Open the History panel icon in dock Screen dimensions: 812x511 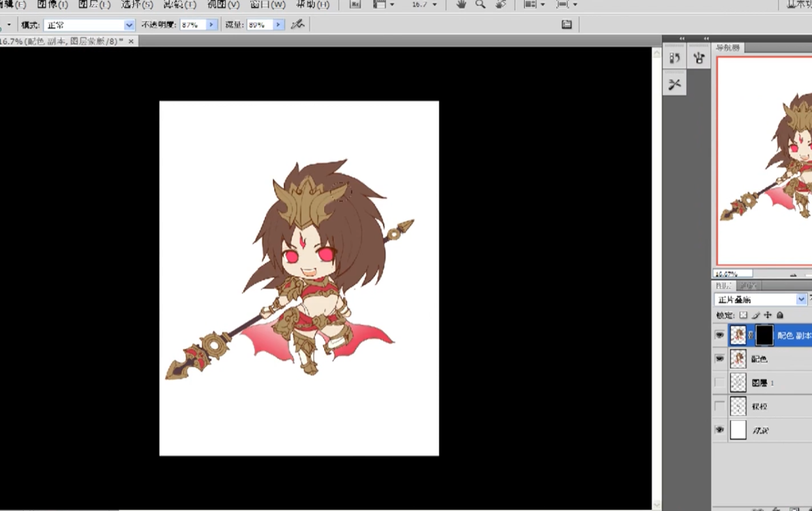tap(674, 58)
